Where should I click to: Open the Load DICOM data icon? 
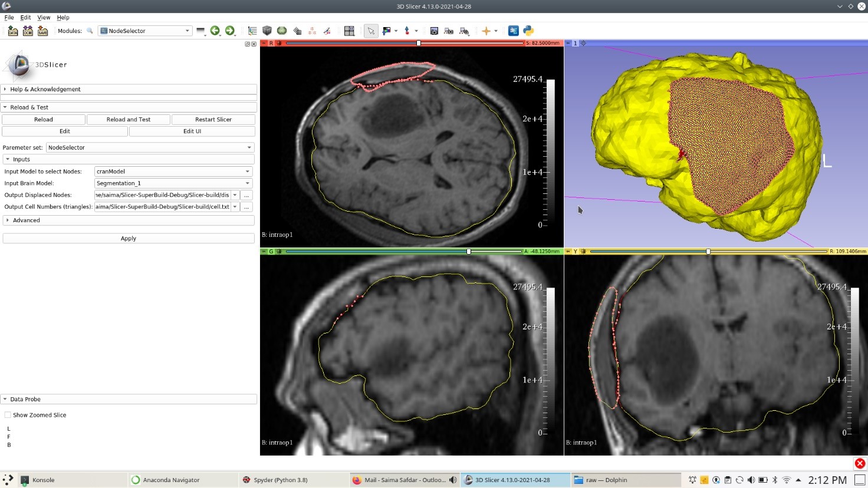[28, 31]
